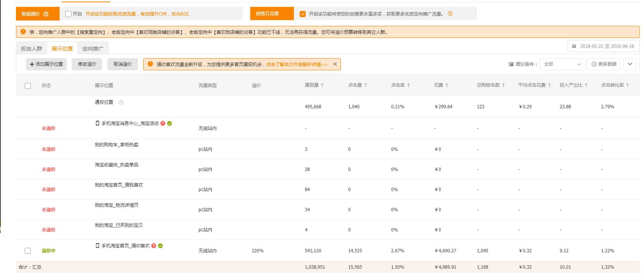Enable the 智能调价 开启 checkbox
The image size is (644, 274).
point(68,14)
